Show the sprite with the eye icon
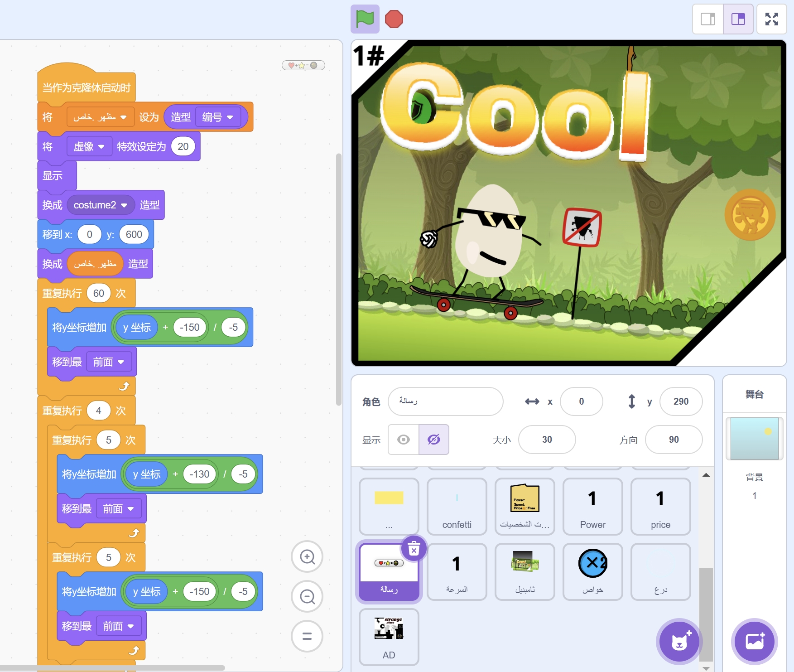The width and height of the screenshot is (794, 672). pos(404,440)
